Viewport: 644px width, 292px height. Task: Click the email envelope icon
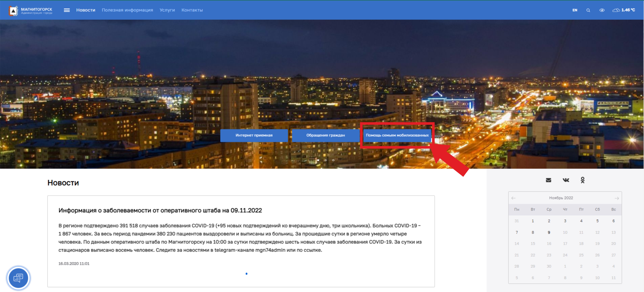coord(549,180)
